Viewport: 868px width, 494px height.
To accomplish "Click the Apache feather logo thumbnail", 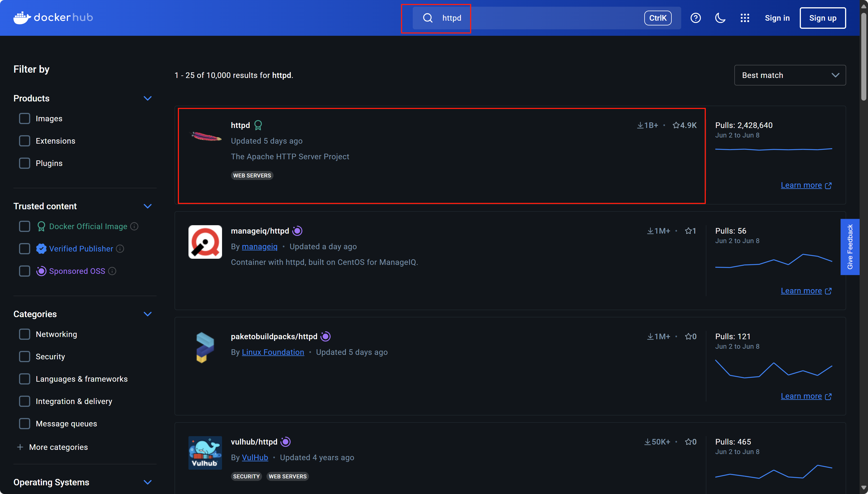I will (206, 137).
